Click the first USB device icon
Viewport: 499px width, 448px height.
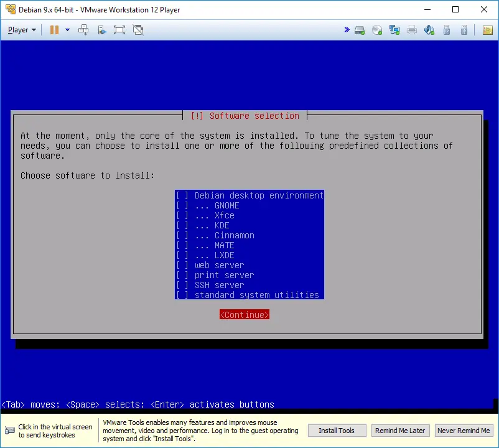pos(447,30)
